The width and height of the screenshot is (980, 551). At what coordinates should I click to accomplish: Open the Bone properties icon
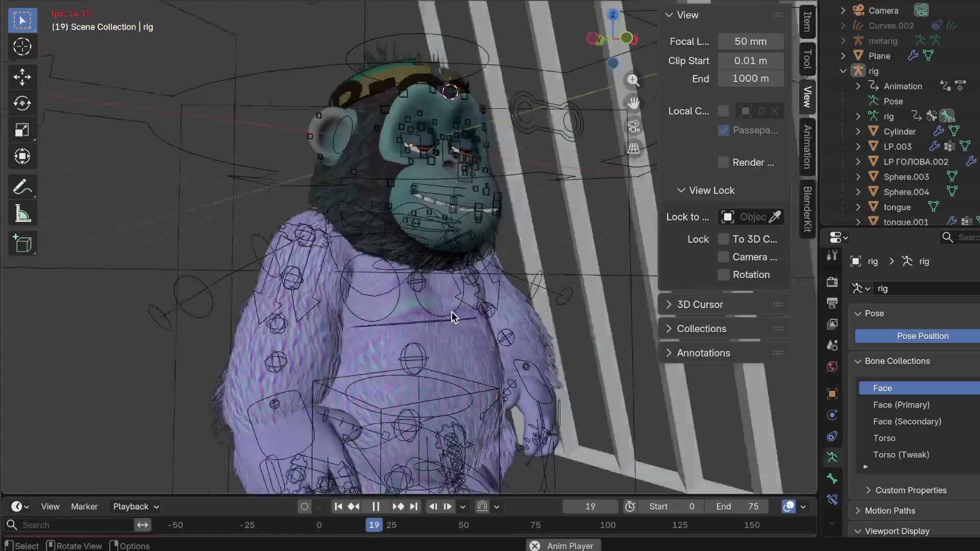coord(832,479)
